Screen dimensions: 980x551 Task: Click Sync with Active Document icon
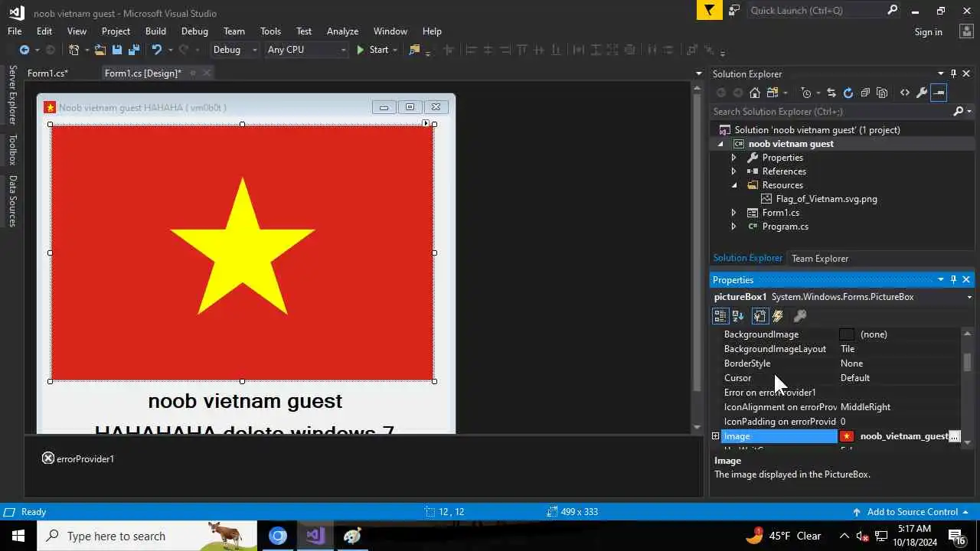click(x=831, y=93)
